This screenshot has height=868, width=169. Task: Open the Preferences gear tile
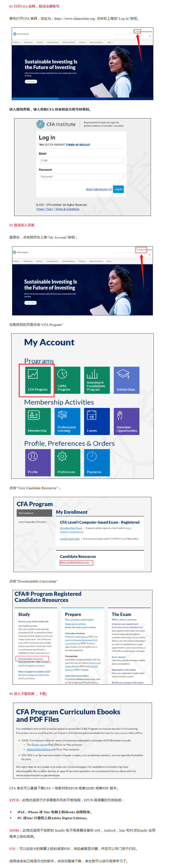click(67, 462)
